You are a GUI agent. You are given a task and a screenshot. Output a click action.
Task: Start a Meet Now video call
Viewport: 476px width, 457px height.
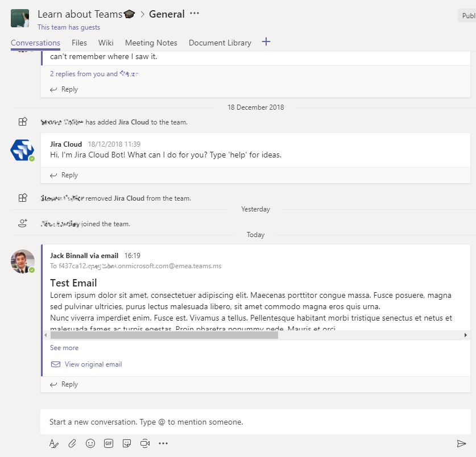pyautogui.click(x=145, y=443)
